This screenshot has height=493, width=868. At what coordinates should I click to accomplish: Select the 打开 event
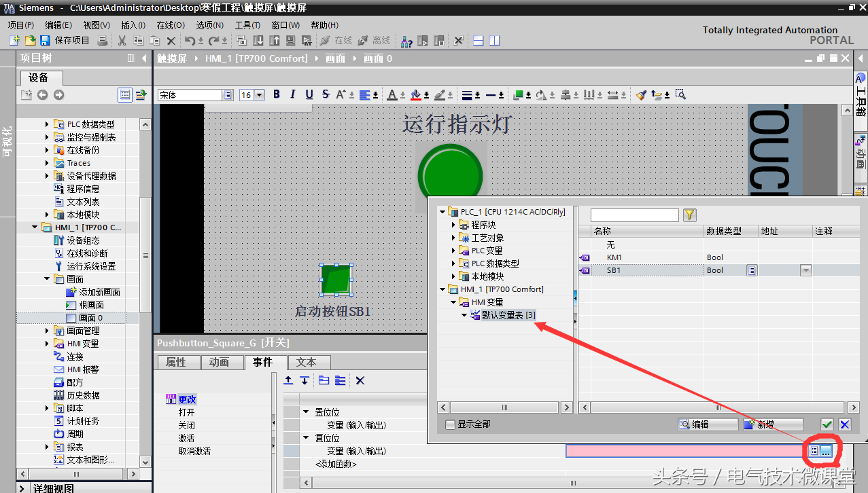coord(186,412)
